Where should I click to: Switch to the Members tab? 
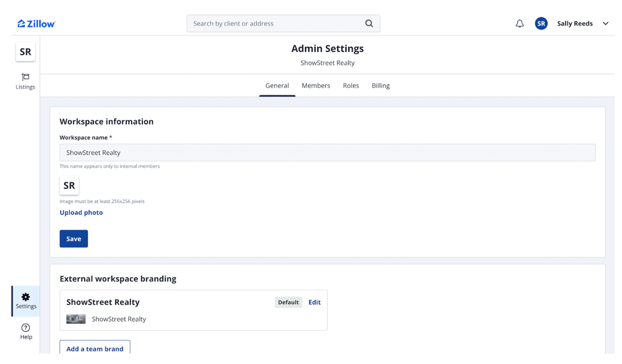(316, 86)
